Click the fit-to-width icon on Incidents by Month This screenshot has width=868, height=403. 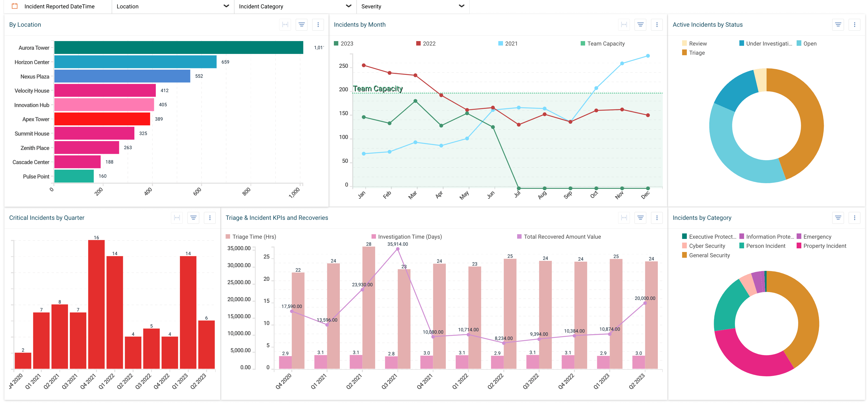point(624,24)
